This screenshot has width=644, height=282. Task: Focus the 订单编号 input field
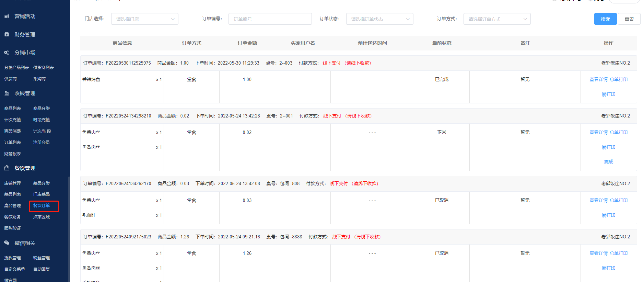point(270,19)
